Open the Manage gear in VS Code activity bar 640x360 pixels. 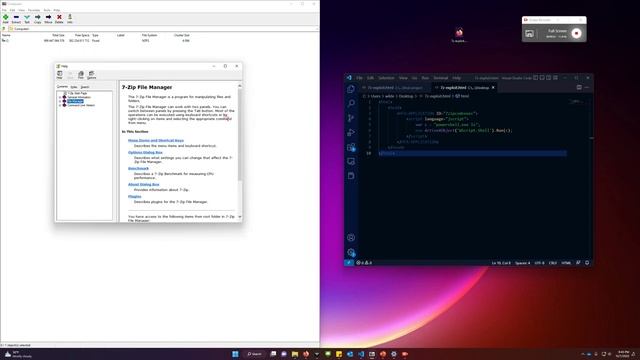click(351, 252)
